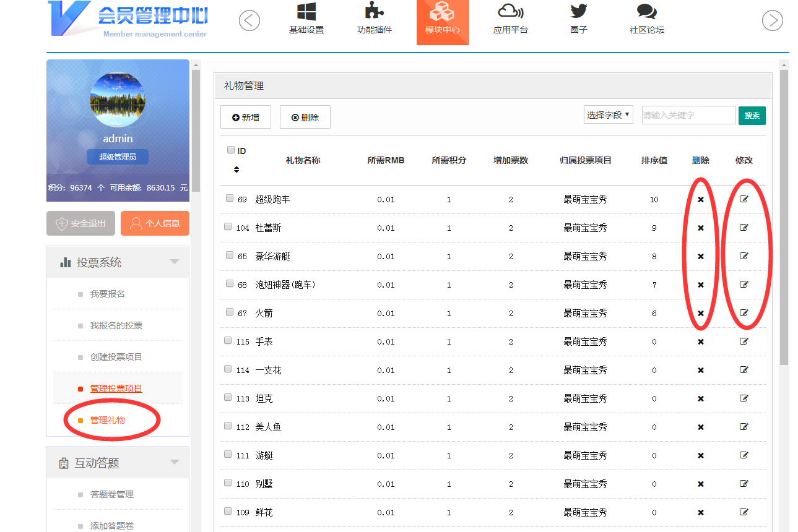This screenshot has width=798, height=532.
Task: Click the keyword search input field
Action: click(x=688, y=115)
